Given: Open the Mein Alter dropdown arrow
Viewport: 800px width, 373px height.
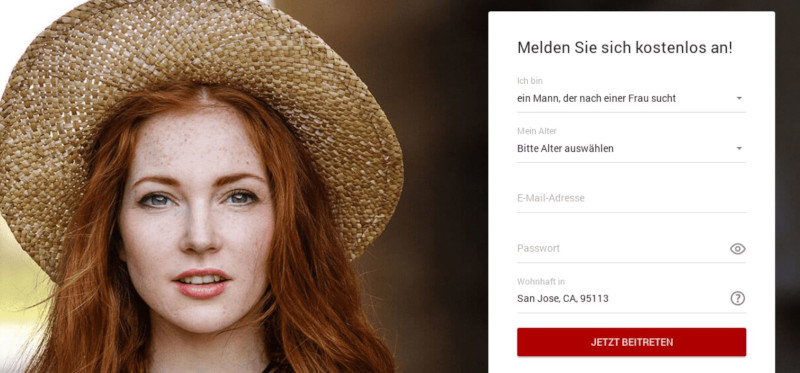Looking at the screenshot, I should (739, 148).
